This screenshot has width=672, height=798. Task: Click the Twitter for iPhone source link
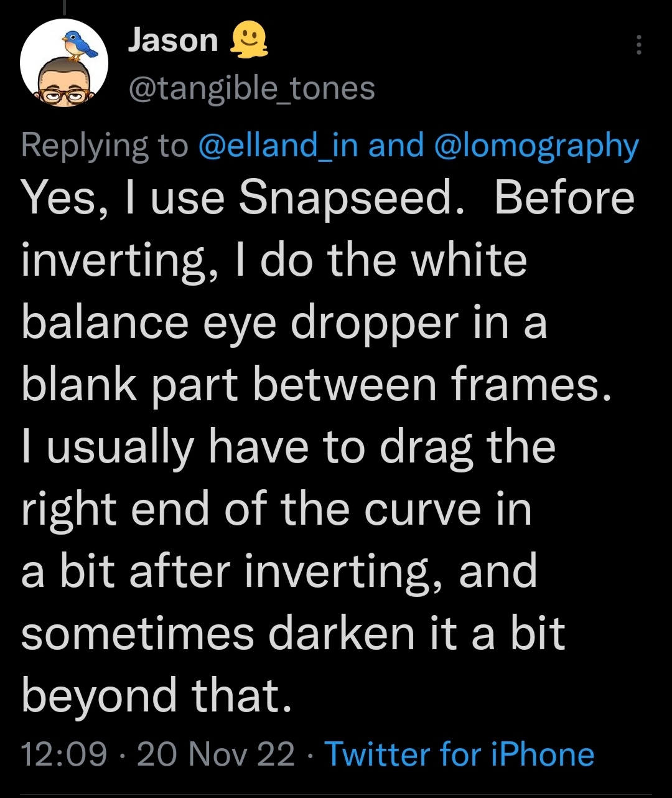pos(459,754)
